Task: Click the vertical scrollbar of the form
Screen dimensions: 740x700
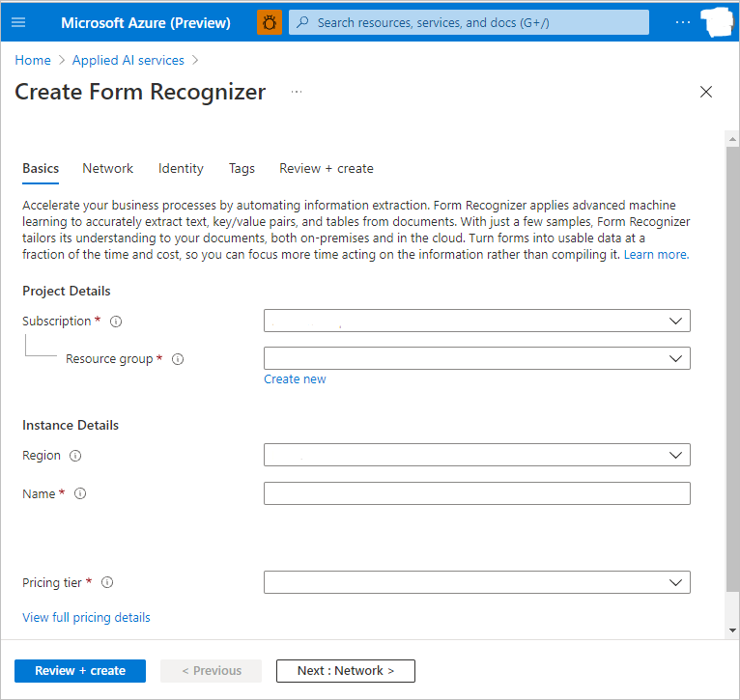Action: coord(732,386)
